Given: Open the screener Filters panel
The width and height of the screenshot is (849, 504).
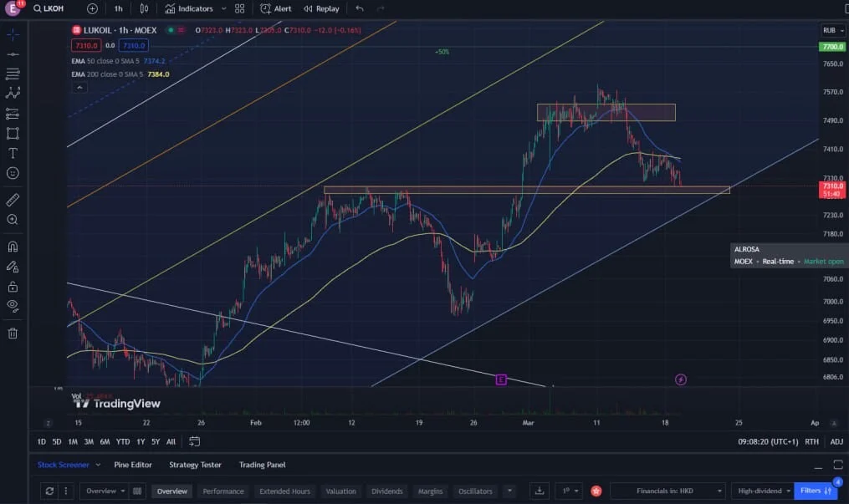Looking at the screenshot, I should [x=816, y=491].
